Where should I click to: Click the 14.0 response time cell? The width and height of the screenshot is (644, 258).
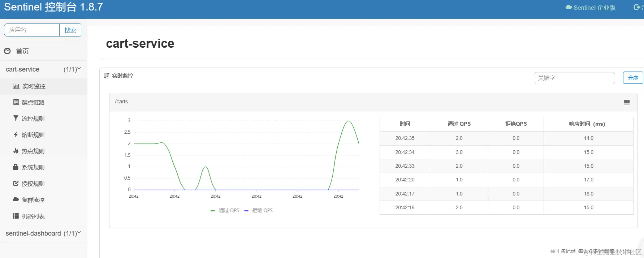(x=588, y=138)
